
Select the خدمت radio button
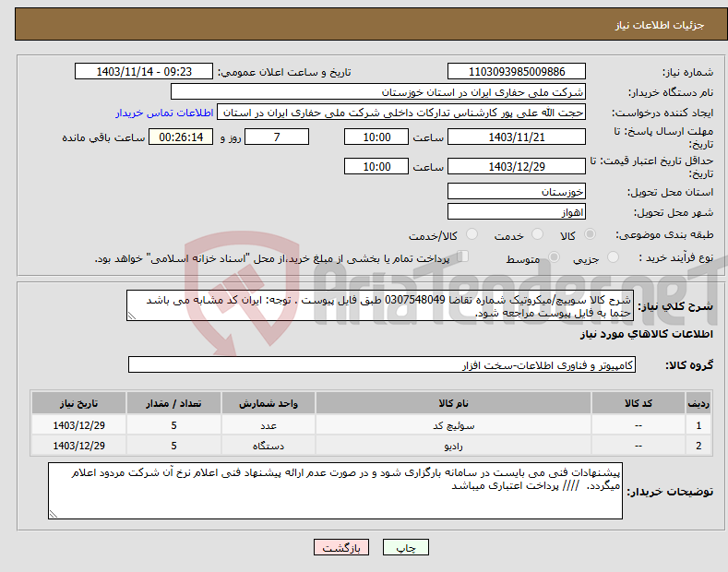point(537,234)
